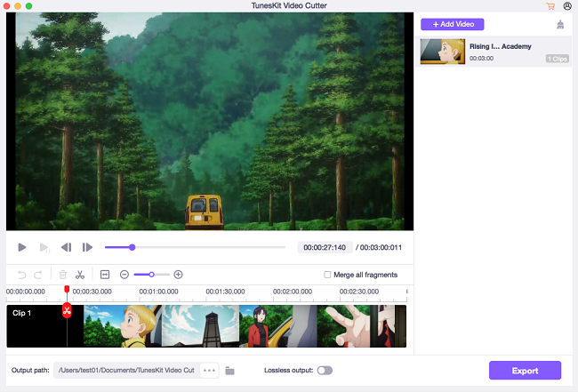
Task: Enable Merge all fragments checkbox
Action: (x=327, y=275)
